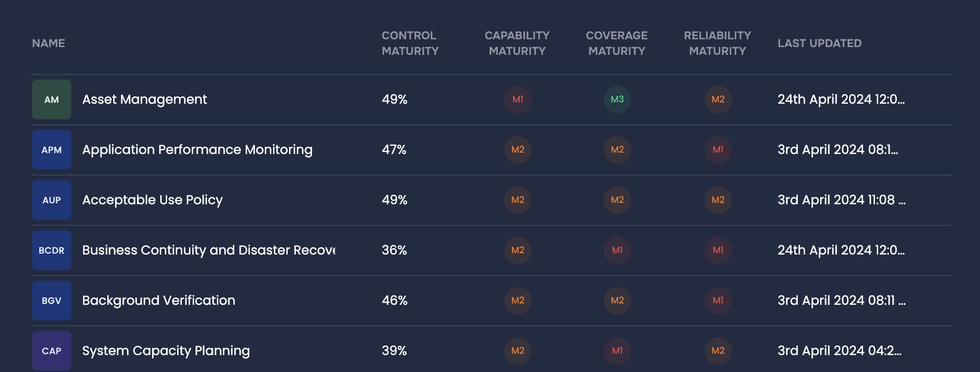Click the AM badge icon for Asset Management

pos(52,100)
